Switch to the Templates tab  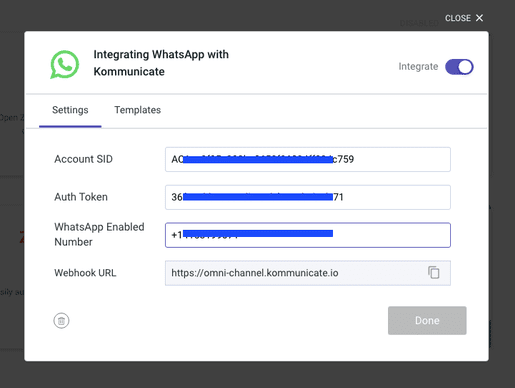(x=138, y=110)
